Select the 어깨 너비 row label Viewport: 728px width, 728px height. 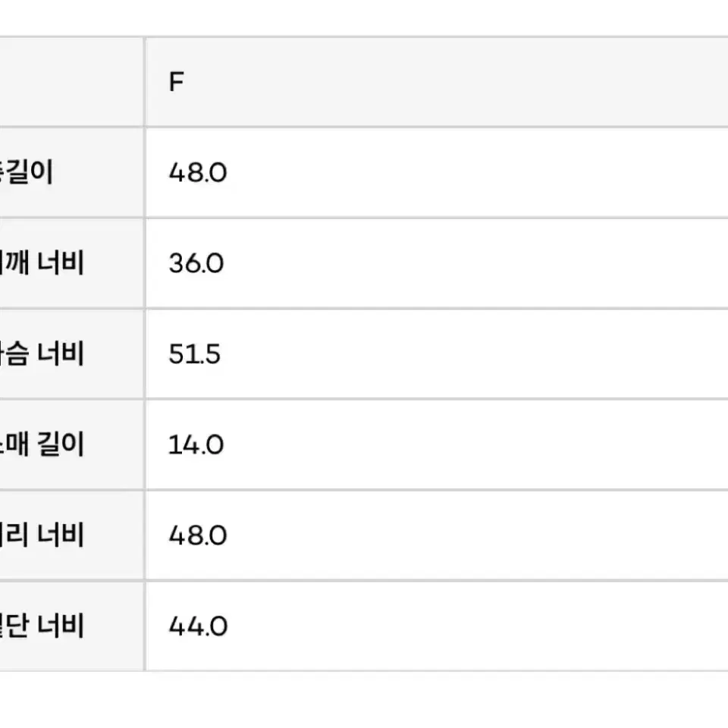coord(42,263)
